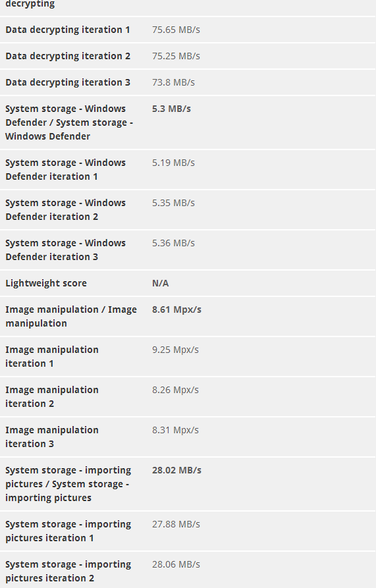Viewport: 376px width, 588px height.
Task: Click the 8.26 Mpx/s value
Action: (175, 390)
